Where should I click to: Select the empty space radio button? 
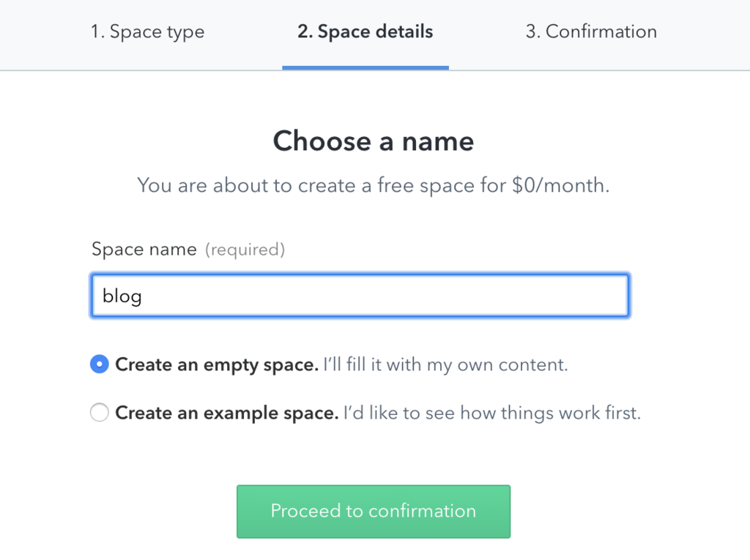point(99,365)
